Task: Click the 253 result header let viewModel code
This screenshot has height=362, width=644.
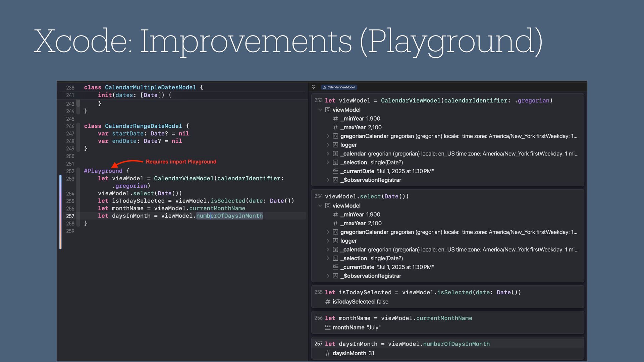Action: click(x=439, y=100)
